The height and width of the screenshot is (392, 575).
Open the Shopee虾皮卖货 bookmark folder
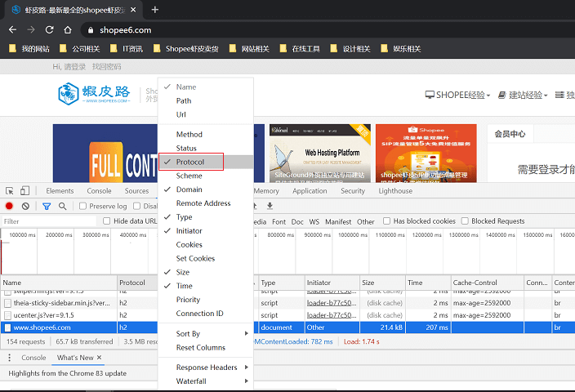tap(186, 49)
